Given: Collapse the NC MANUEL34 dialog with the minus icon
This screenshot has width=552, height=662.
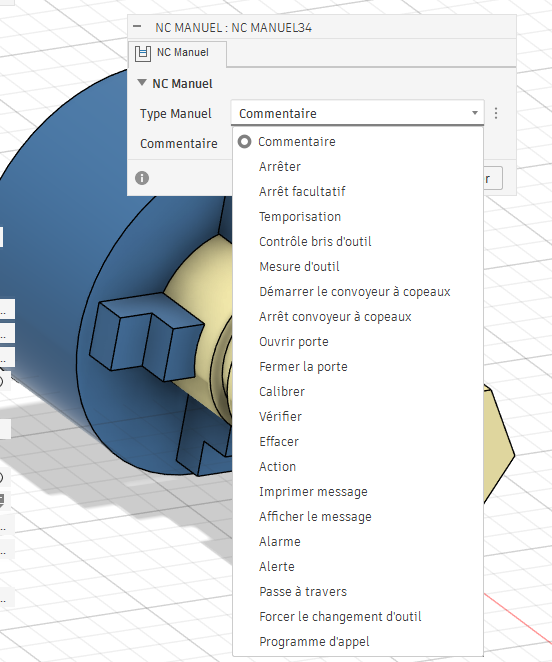Looking at the screenshot, I should click(137, 26).
